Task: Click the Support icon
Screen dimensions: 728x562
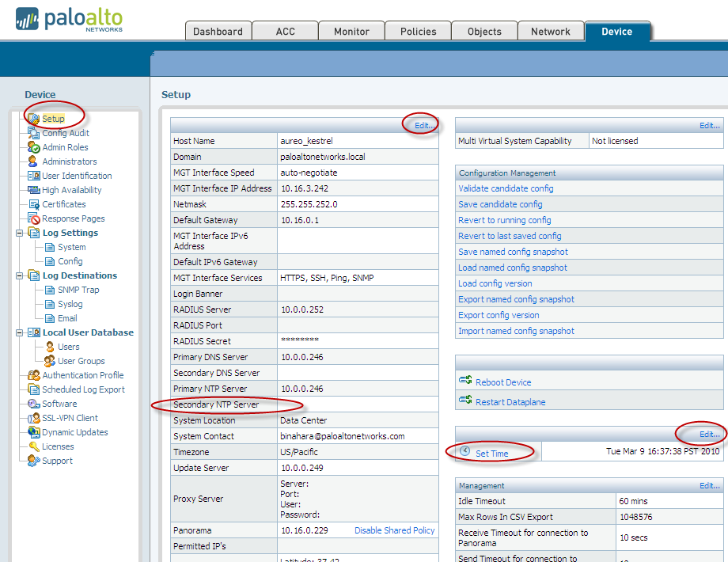Action: (34, 461)
